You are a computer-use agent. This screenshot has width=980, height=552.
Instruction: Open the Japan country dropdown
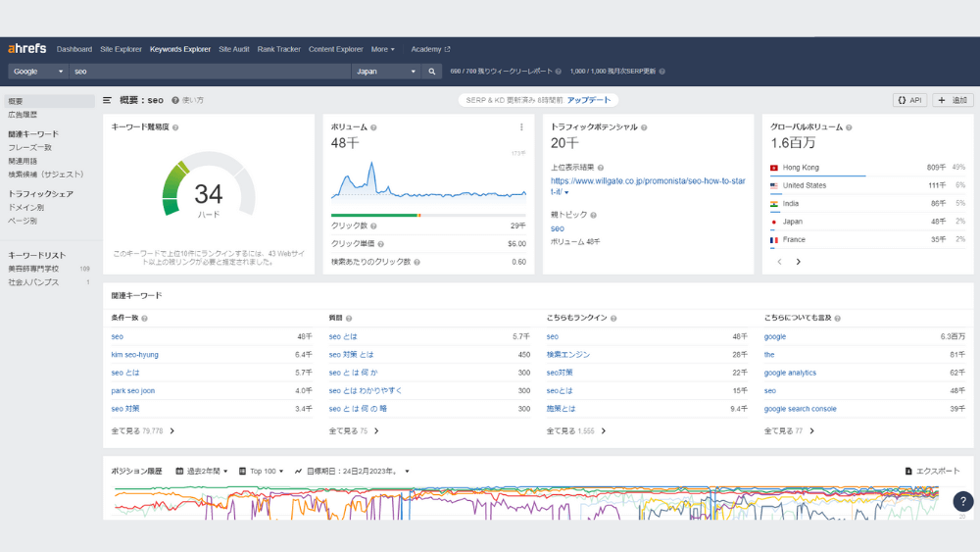point(385,72)
